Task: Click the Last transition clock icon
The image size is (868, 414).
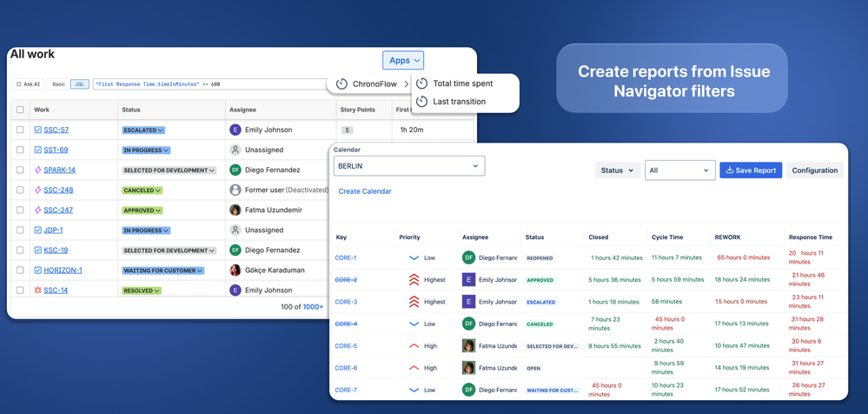Action: coord(421,102)
